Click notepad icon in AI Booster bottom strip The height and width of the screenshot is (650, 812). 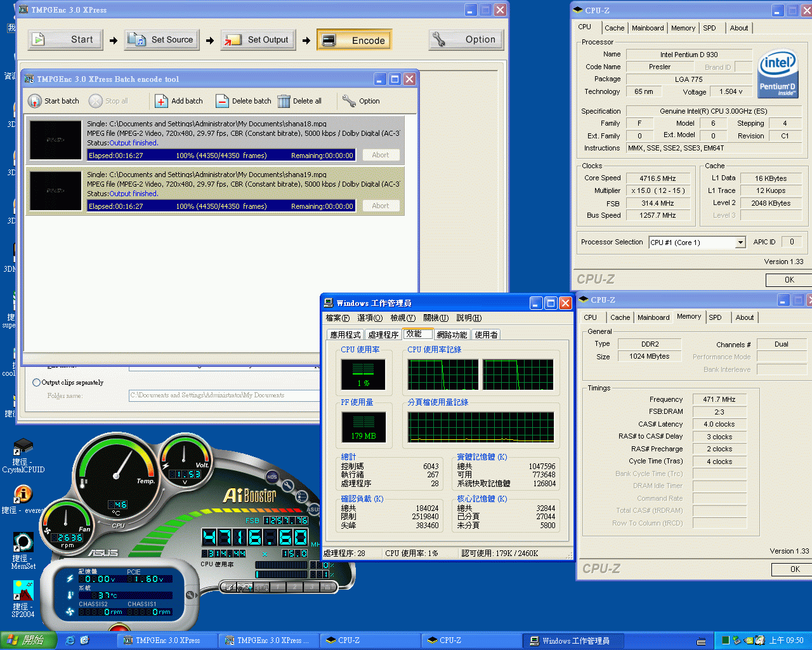click(x=229, y=587)
